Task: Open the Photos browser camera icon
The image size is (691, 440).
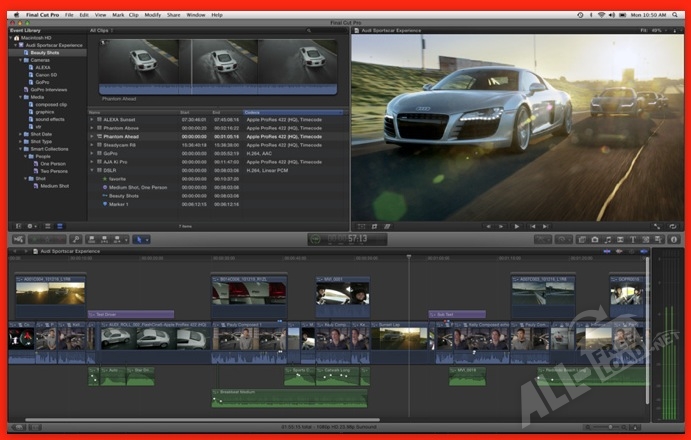Action: 594,240
